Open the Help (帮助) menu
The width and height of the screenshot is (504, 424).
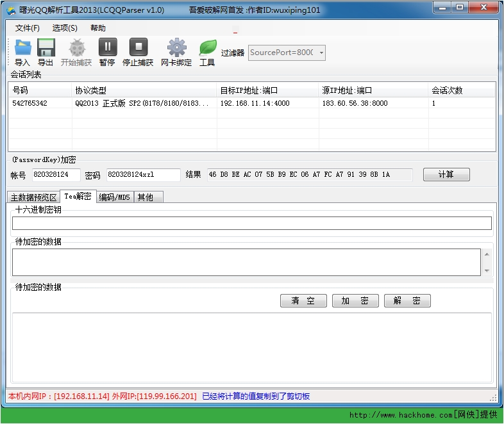[98, 28]
